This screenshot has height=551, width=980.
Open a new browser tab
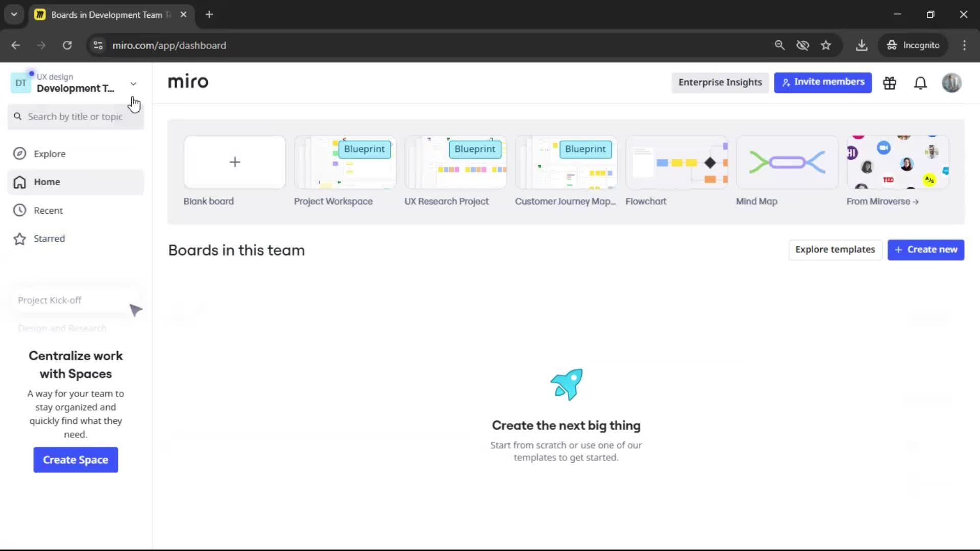pyautogui.click(x=209, y=15)
